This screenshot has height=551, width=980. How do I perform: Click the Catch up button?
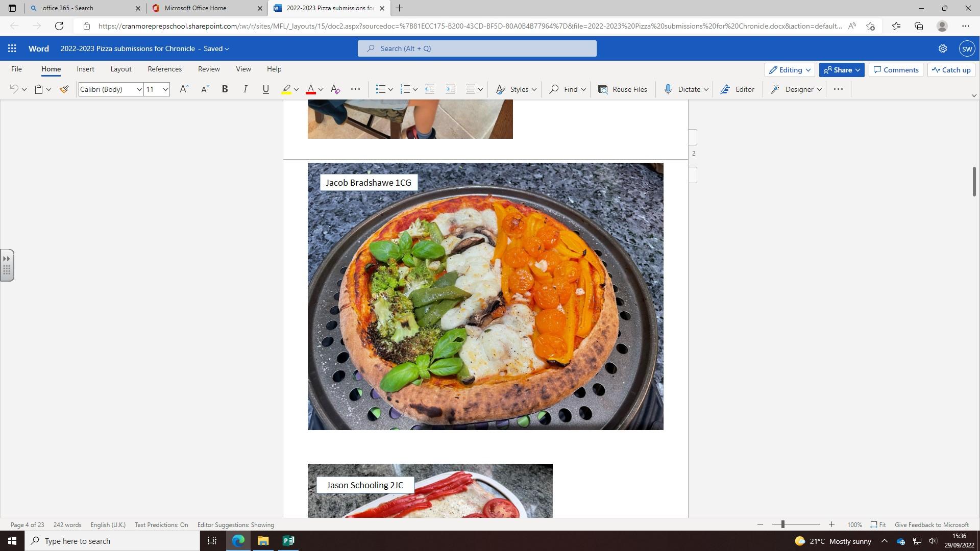tap(951, 70)
